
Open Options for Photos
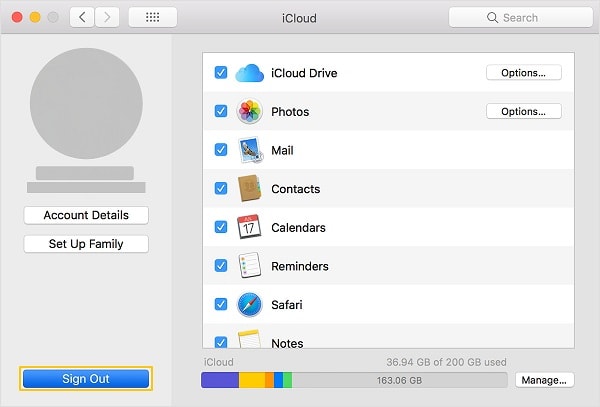pyautogui.click(x=523, y=112)
